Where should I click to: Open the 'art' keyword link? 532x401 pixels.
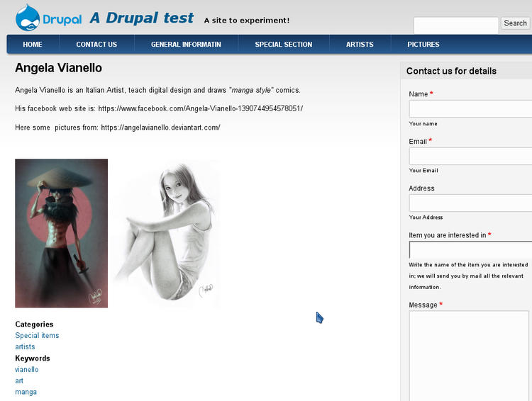coord(19,380)
